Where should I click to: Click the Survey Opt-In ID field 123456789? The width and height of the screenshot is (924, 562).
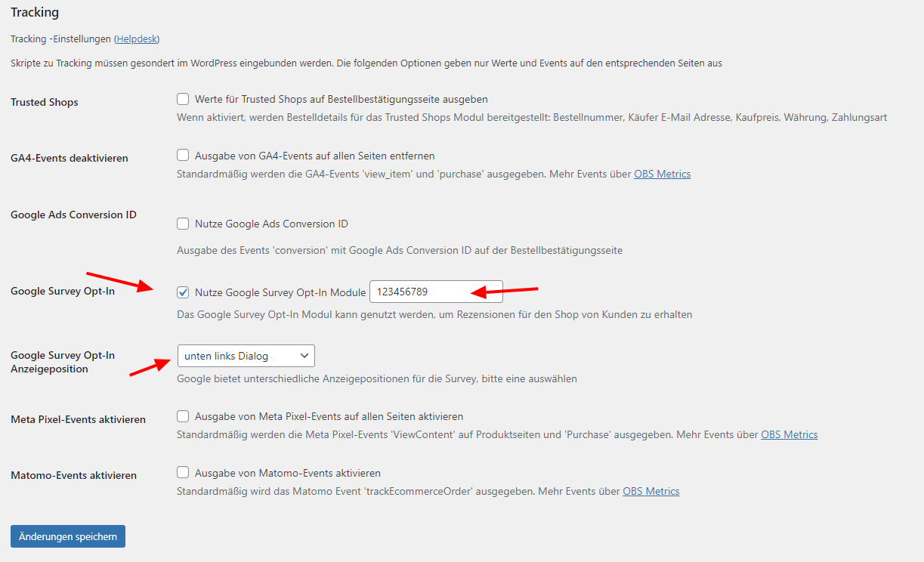pyautogui.click(x=436, y=292)
